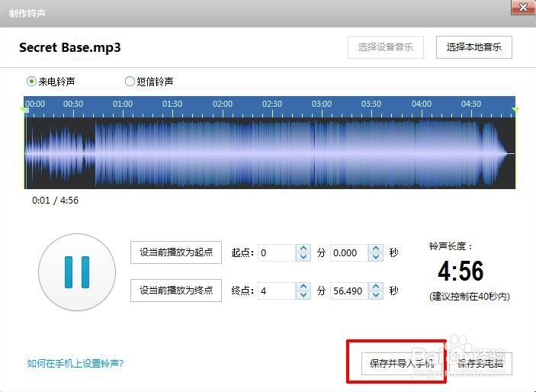Screen dimensions: 536x392
Task: Increase the start point seconds value
Action: tap(376, 249)
